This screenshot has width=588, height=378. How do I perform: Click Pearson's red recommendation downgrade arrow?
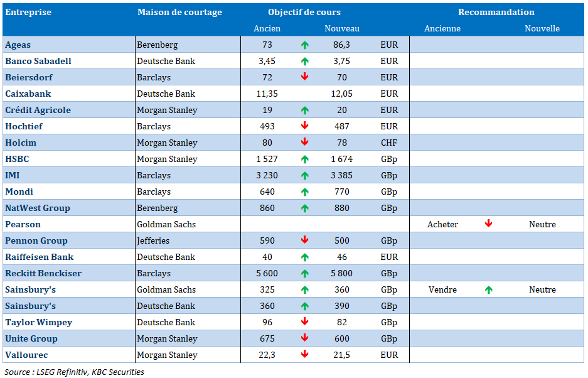pos(488,224)
